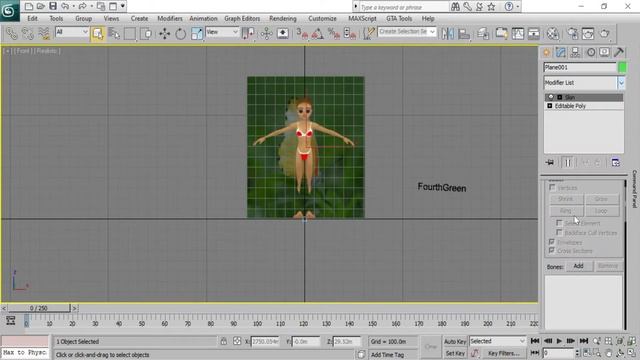
Task: Create a new scene from quick access toolbar
Action: (x=28, y=6)
